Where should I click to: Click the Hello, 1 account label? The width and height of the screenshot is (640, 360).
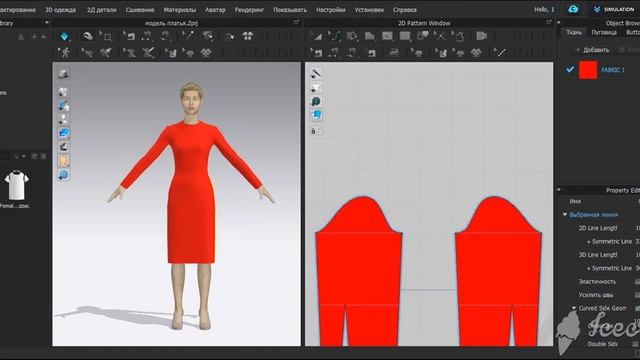[x=544, y=9]
